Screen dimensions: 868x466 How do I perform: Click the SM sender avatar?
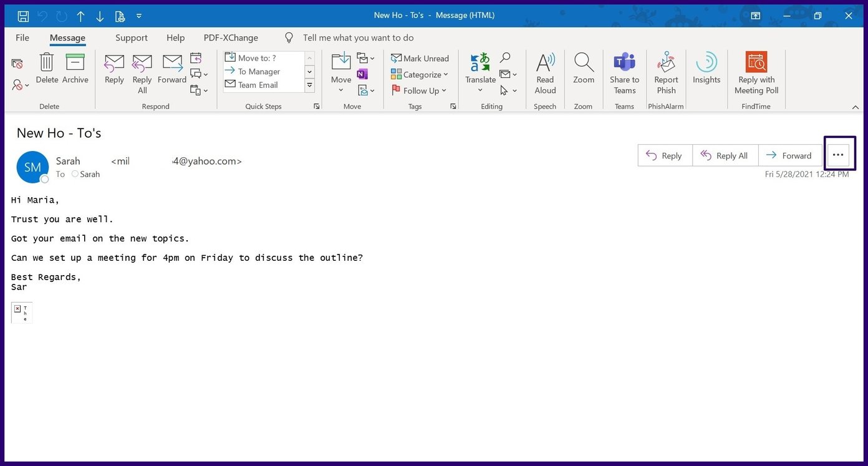pos(32,167)
